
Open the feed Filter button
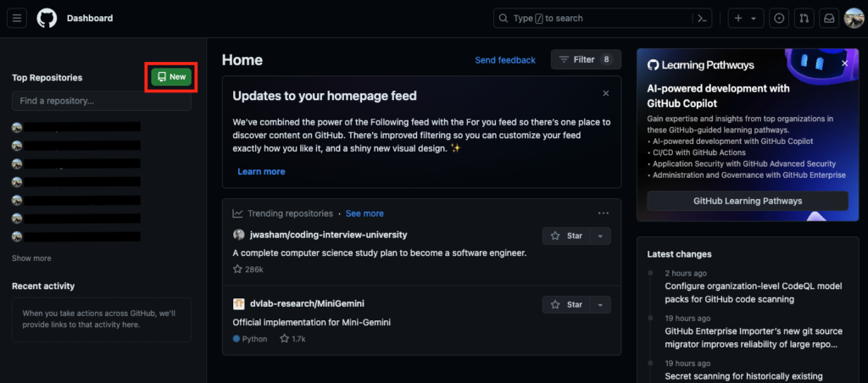point(586,60)
